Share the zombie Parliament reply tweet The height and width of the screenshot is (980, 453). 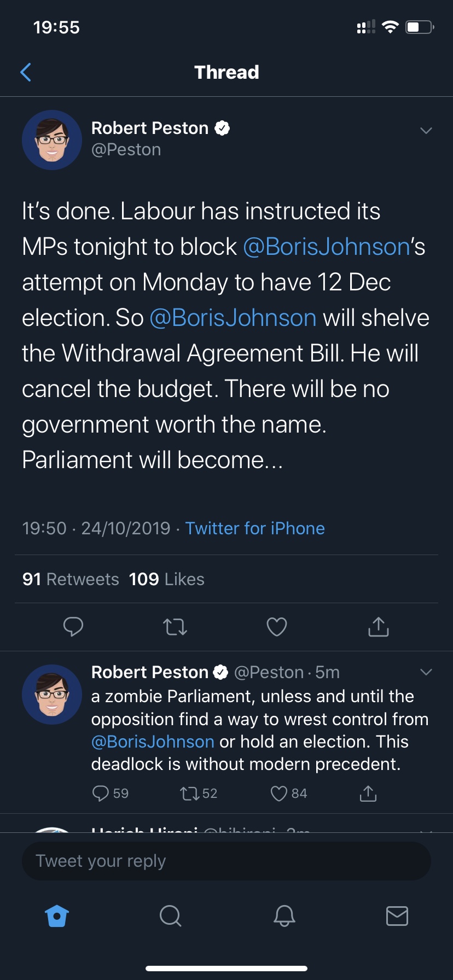click(x=368, y=794)
